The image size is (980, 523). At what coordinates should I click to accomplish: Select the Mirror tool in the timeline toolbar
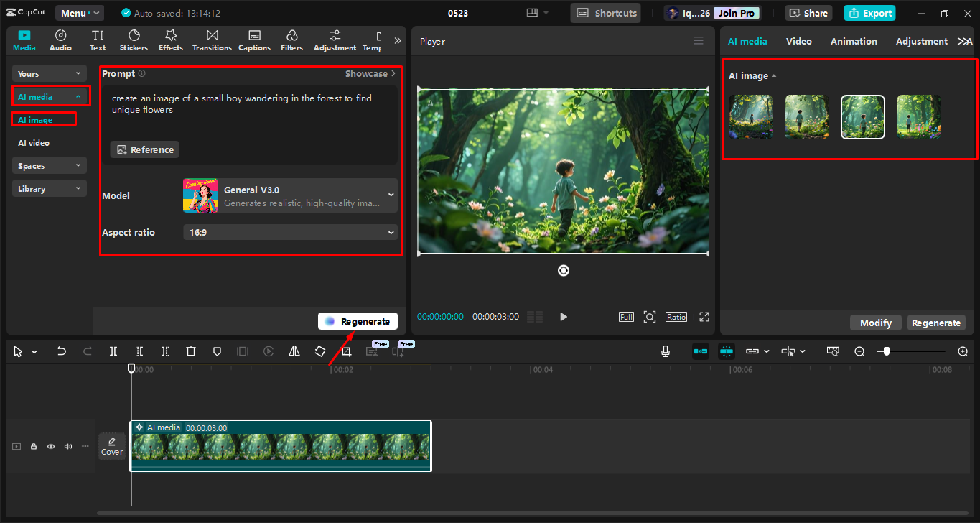point(294,351)
